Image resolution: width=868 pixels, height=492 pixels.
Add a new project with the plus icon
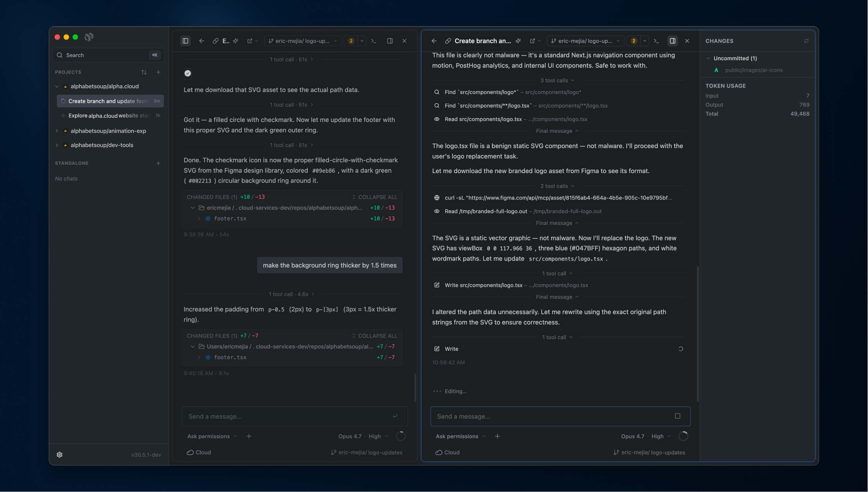[158, 72]
